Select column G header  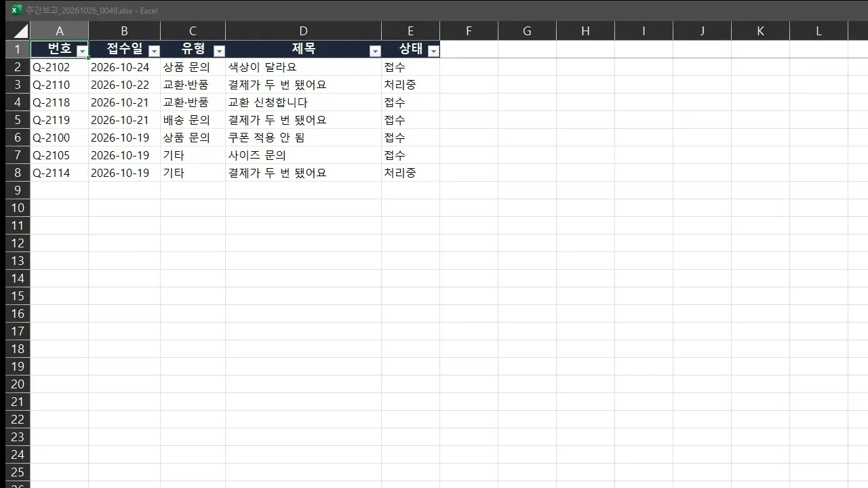click(x=527, y=30)
